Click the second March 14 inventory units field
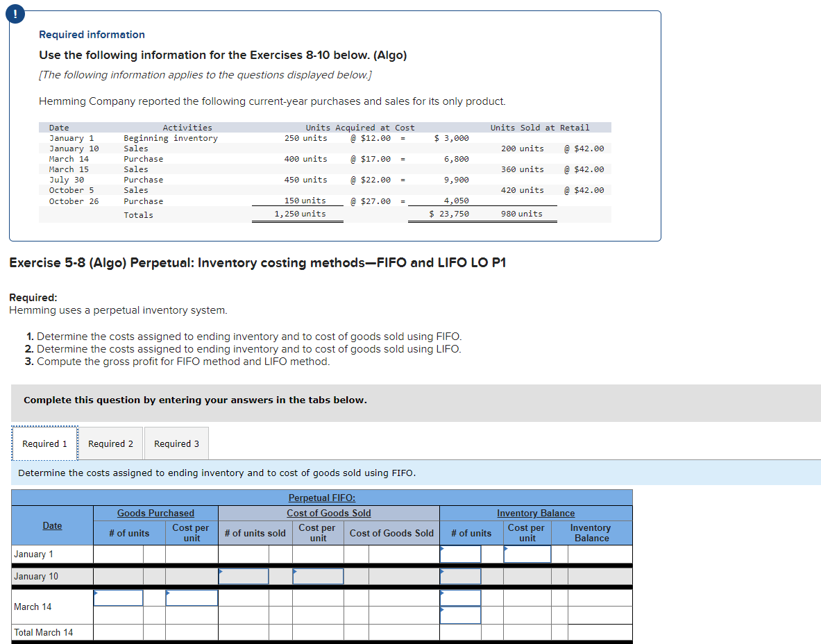This screenshot has height=644, width=821. pyautogui.click(x=460, y=615)
